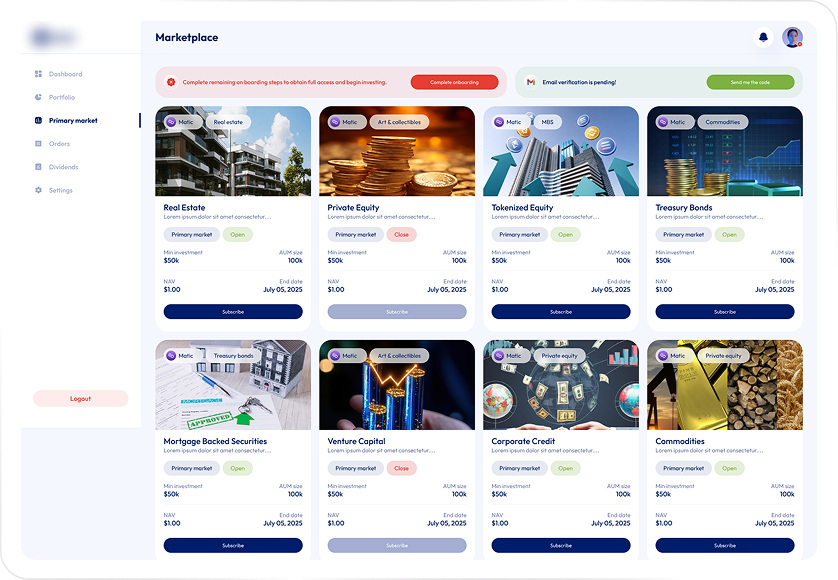This screenshot has height=580, width=838.
Task: Open the user profile avatar
Action: point(792,38)
